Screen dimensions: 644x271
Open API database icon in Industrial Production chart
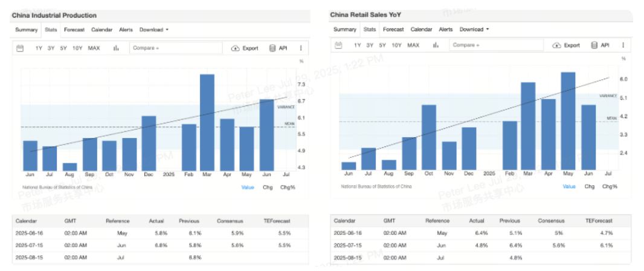pos(272,48)
